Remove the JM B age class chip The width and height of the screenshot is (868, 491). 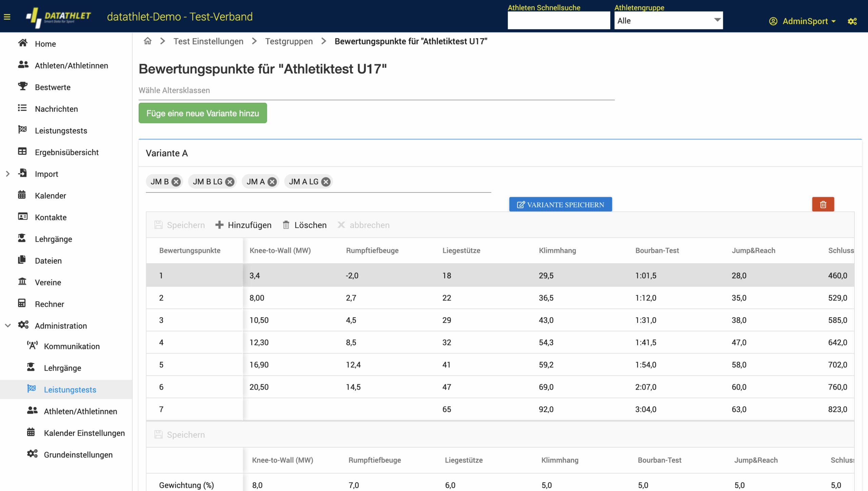[176, 182]
